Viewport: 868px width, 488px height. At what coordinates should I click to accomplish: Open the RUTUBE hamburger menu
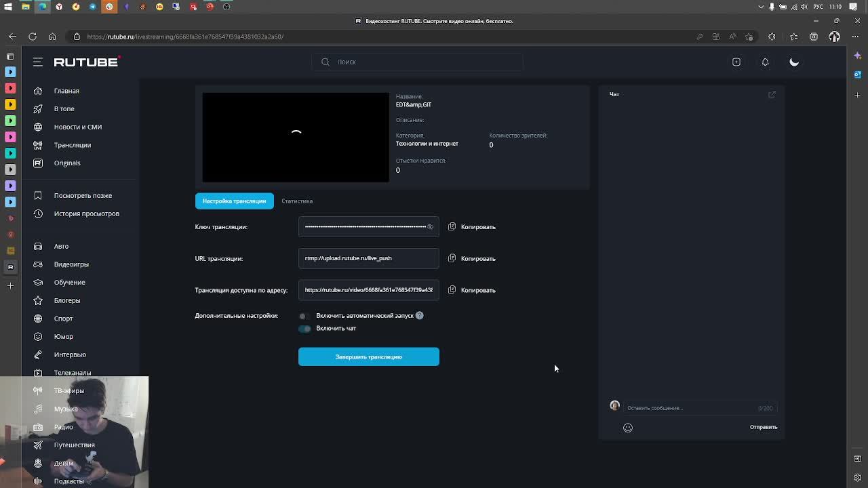[x=38, y=62]
